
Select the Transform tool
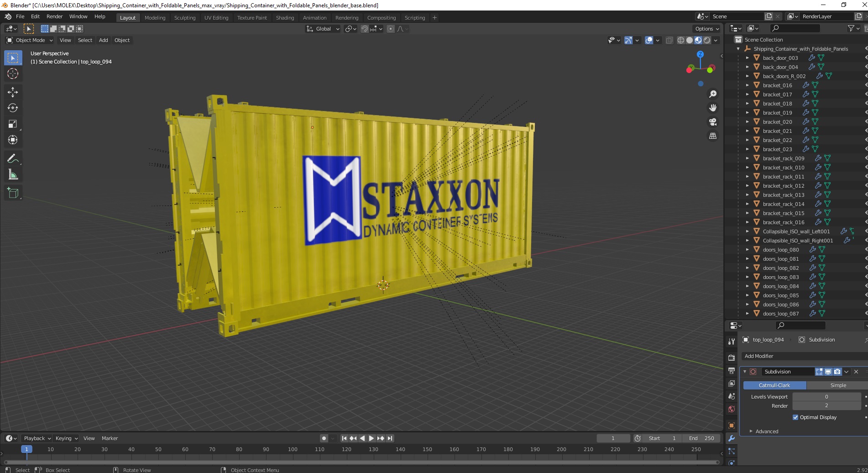(13, 140)
